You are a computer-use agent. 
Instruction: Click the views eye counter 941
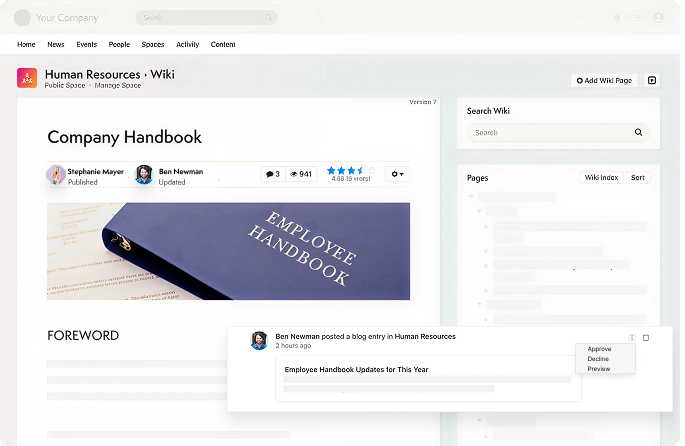(301, 174)
